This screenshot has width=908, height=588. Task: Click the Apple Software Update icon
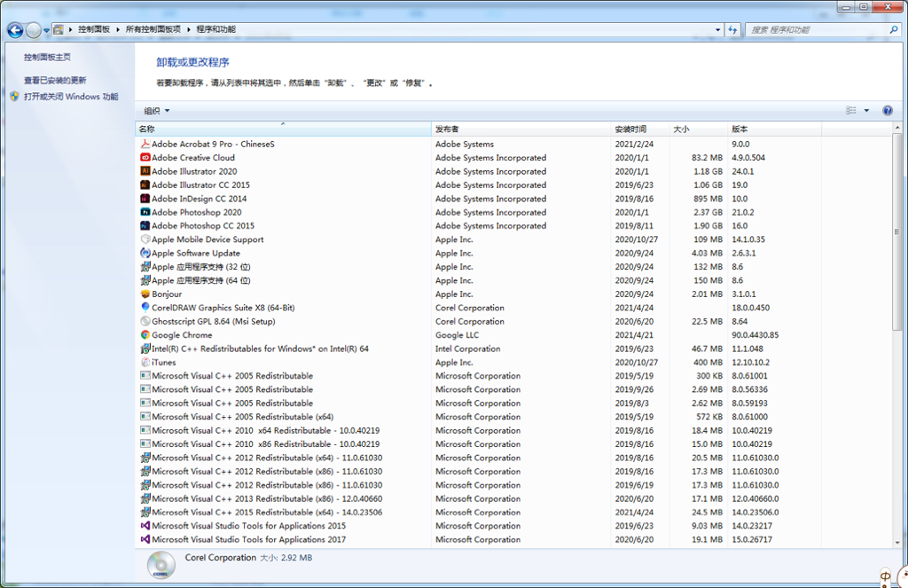tap(145, 253)
